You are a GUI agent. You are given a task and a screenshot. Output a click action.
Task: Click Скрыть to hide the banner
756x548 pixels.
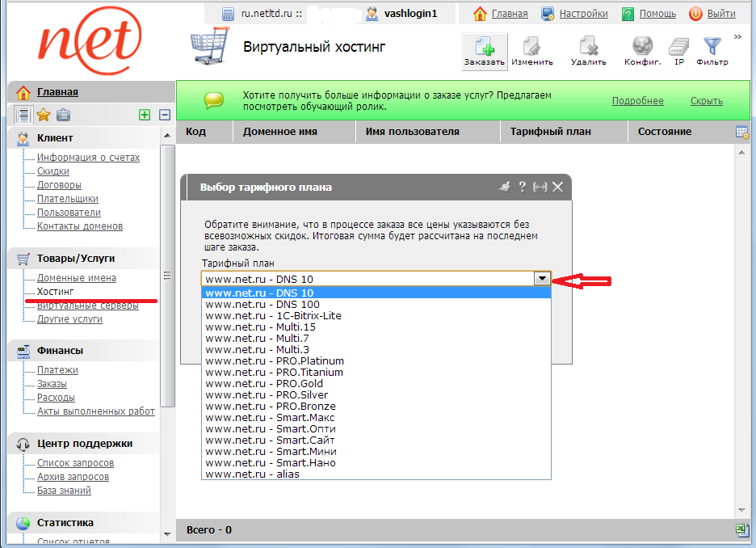(706, 101)
